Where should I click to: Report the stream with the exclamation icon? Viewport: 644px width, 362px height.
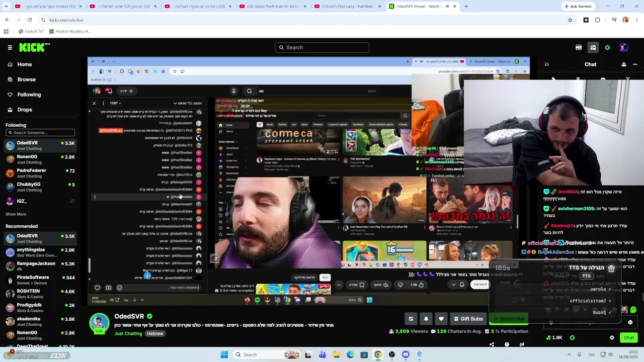tap(507, 344)
